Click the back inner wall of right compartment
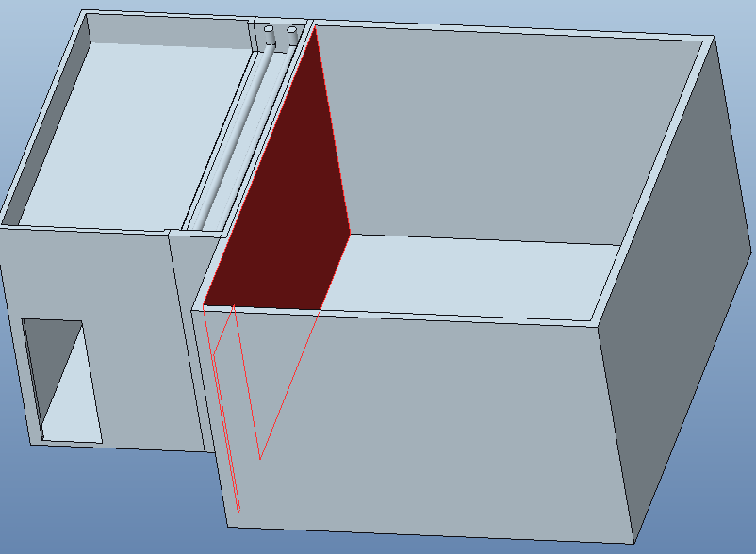 point(490,132)
